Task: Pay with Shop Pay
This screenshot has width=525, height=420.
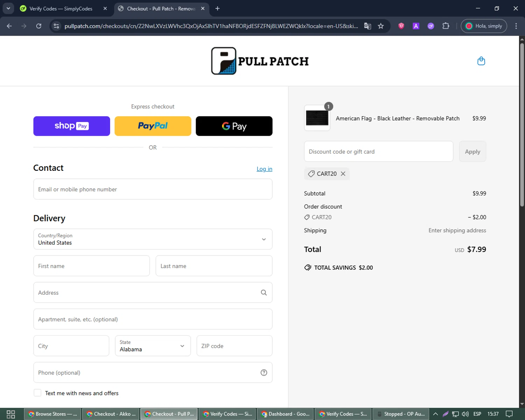Action: [72, 126]
